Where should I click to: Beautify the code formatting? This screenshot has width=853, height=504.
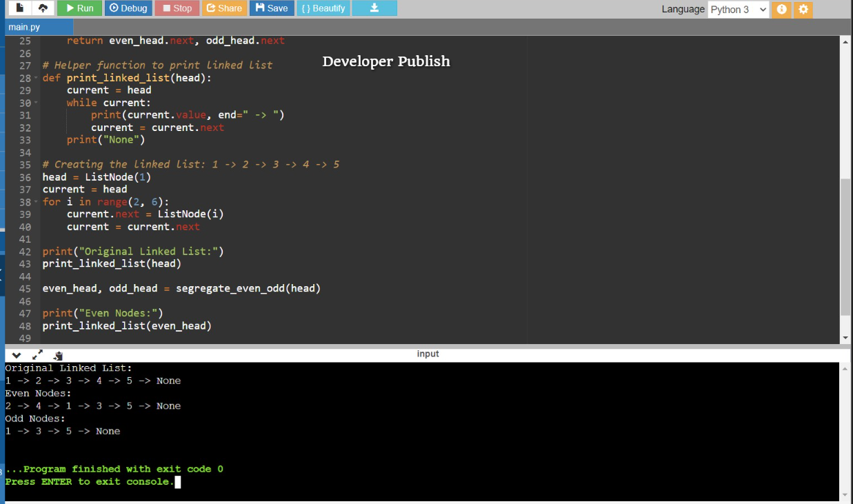pos(323,8)
